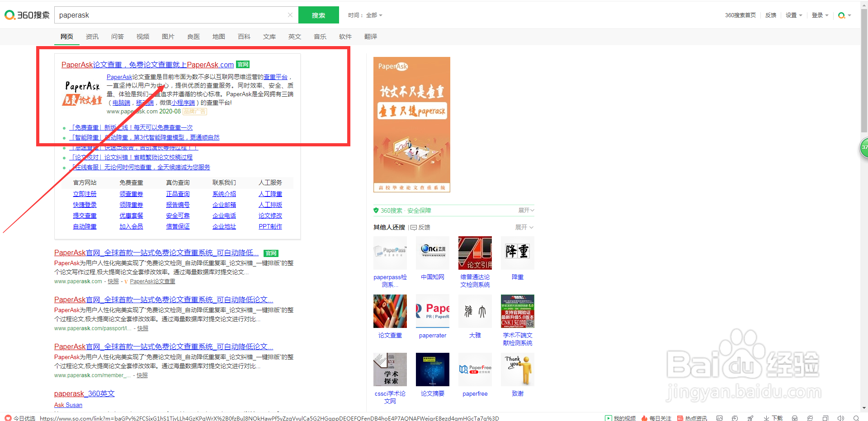Open 快照 for the www.paperask.com result
The image size is (868, 421).
[113, 281]
